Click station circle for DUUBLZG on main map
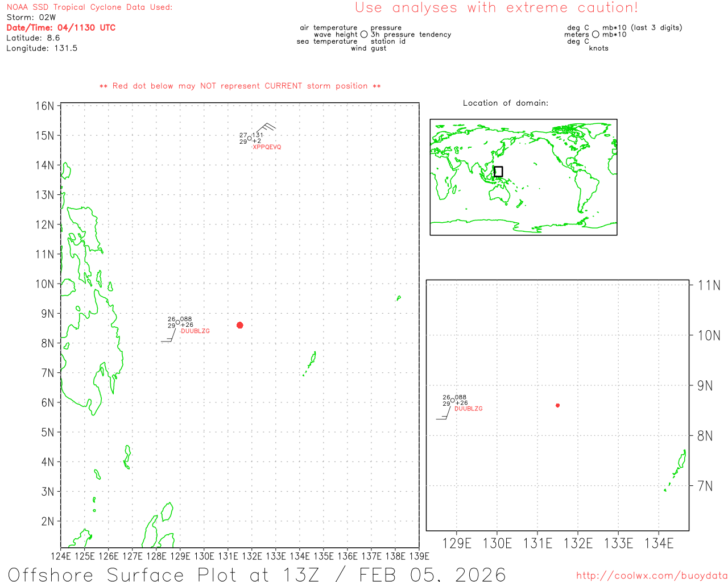This screenshot has width=728, height=582. click(x=177, y=322)
